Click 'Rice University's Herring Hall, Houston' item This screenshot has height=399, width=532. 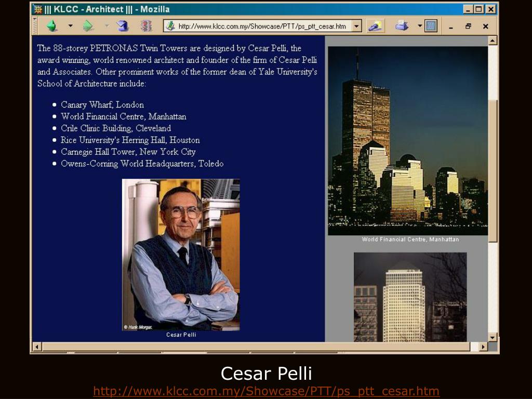[x=130, y=140]
